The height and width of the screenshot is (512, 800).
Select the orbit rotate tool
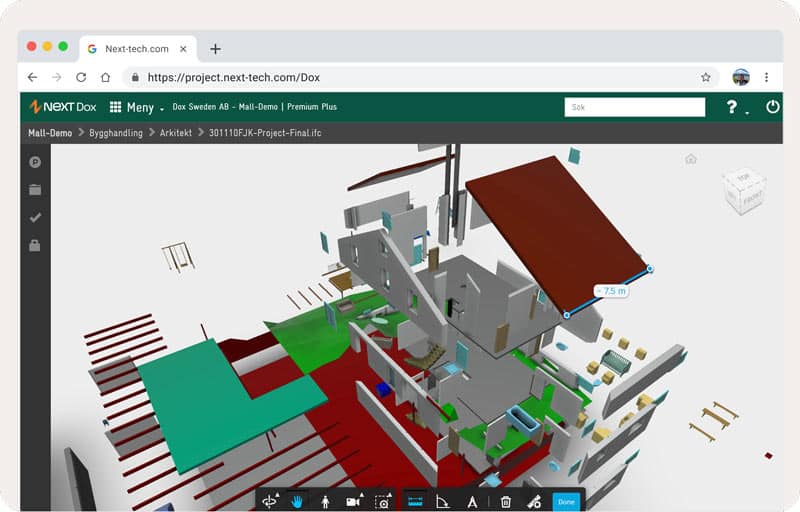270,502
